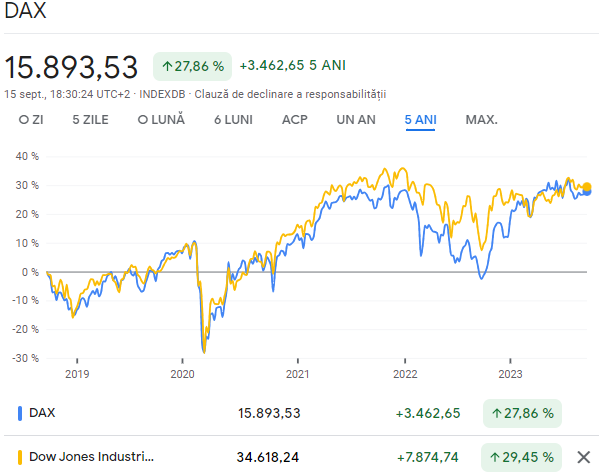This screenshot has width=599, height=474.
Task: Click the 2023 label on the time axis
Action: click(x=510, y=374)
